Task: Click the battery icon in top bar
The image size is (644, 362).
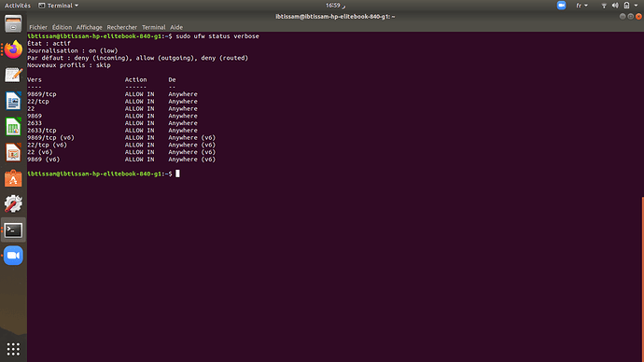Action: [x=626, y=6]
